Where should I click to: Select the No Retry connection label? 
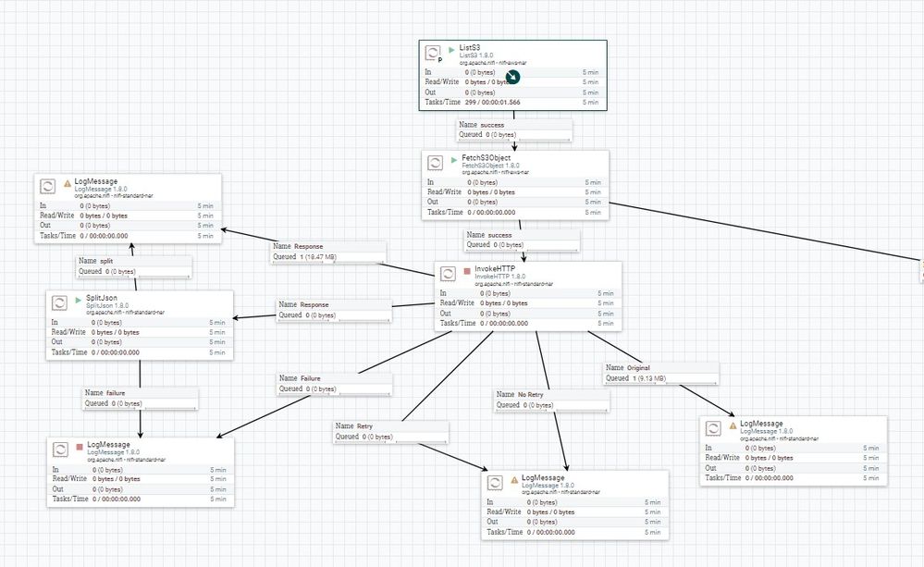pyautogui.click(x=551, y=401)
